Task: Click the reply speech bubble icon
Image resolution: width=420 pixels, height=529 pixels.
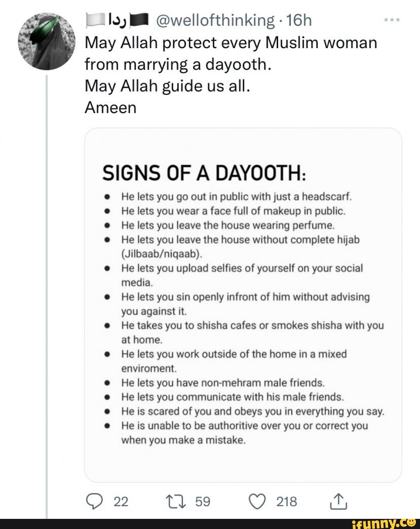Action: click(x=94, y=502)
